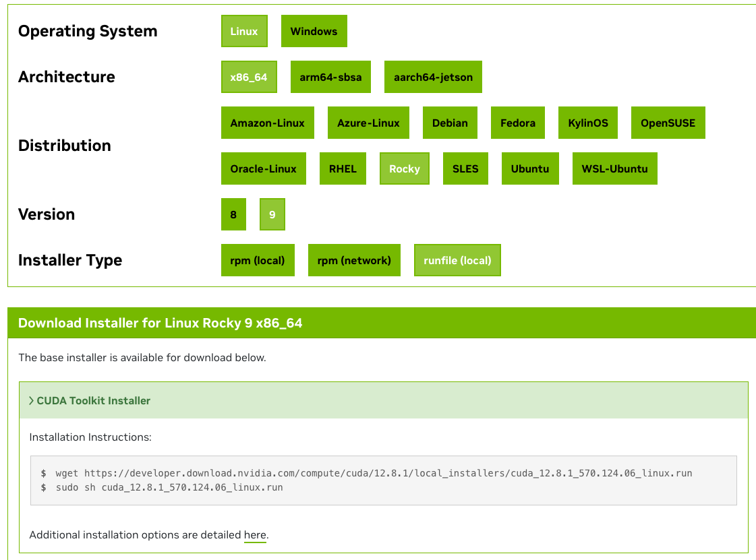
Task: Choose KylinOS distribution
Action: [587, 123]
